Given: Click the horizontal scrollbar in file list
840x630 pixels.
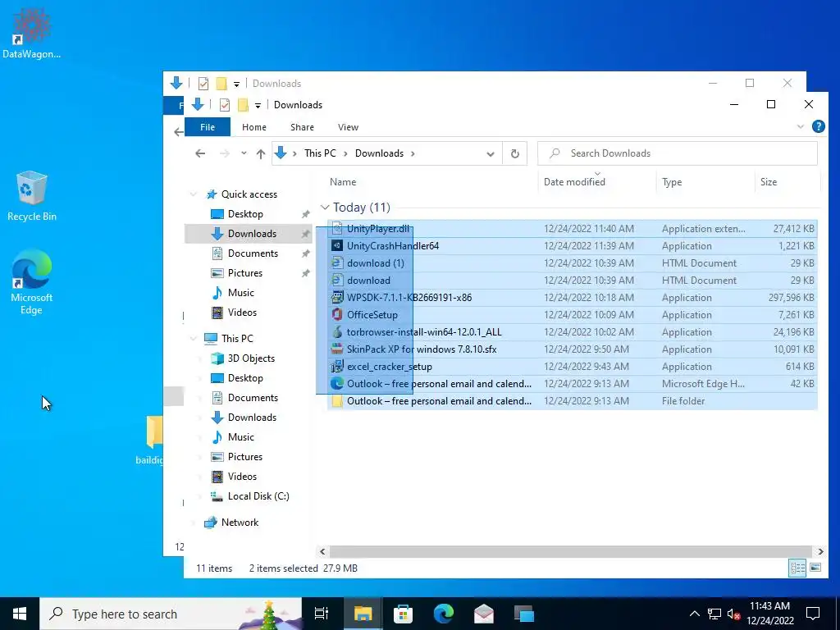Looking at the screenshot, I should 571,551.
